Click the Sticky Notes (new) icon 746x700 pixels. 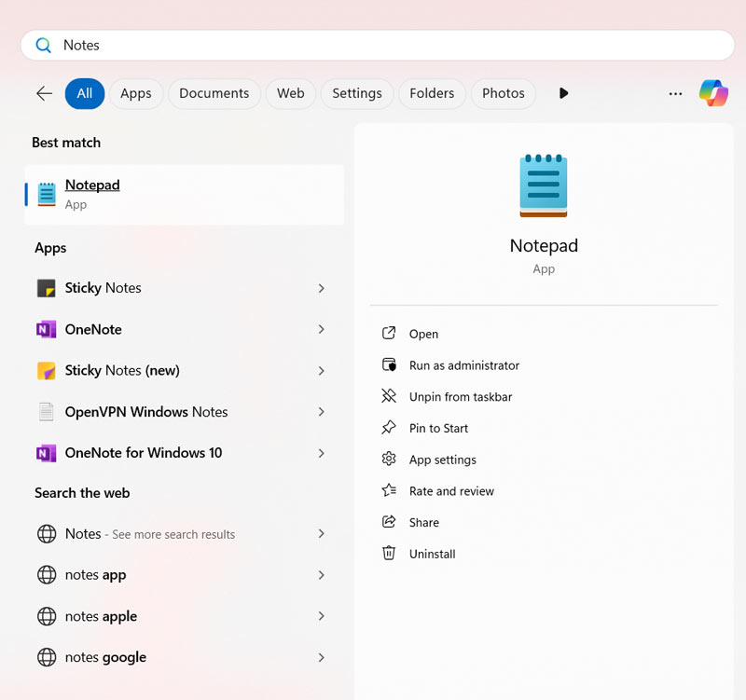(x=46, y=370)
